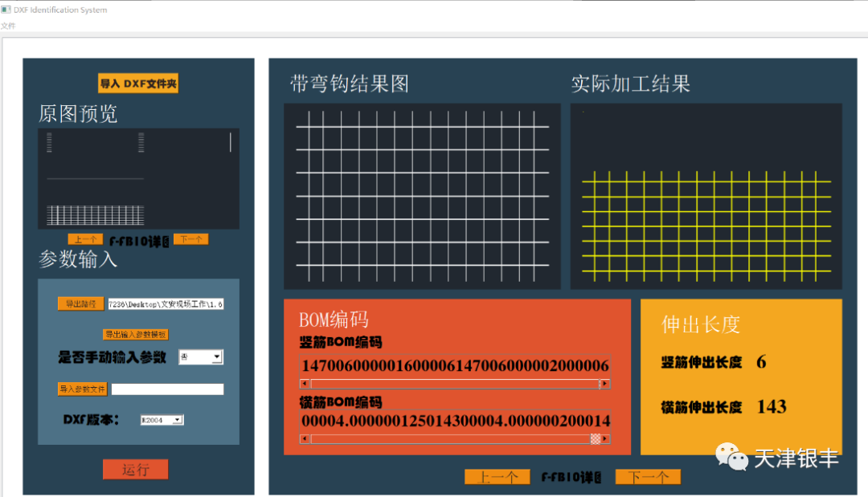Image resolution: width=868 pixels, height=497 pixels.
Task: Click the 带弯钩结果图 grid preview
Action: pyautogui.click(x=423, y=196)
